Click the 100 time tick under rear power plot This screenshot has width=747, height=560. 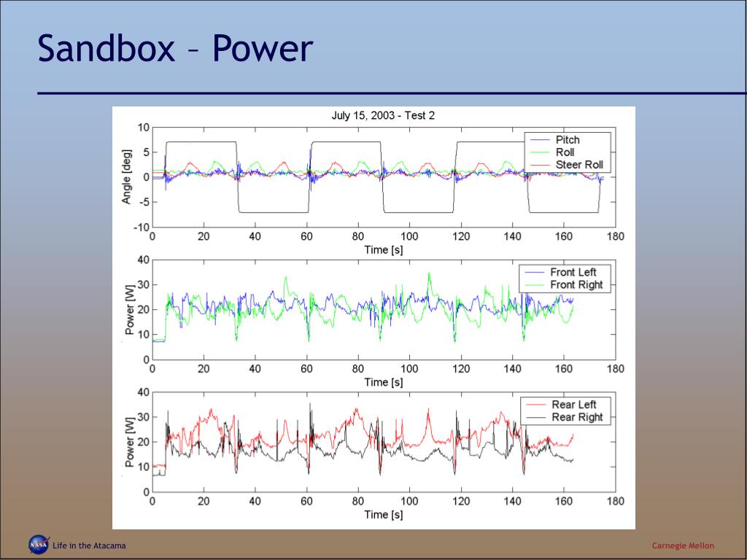(x=409, y=502)
